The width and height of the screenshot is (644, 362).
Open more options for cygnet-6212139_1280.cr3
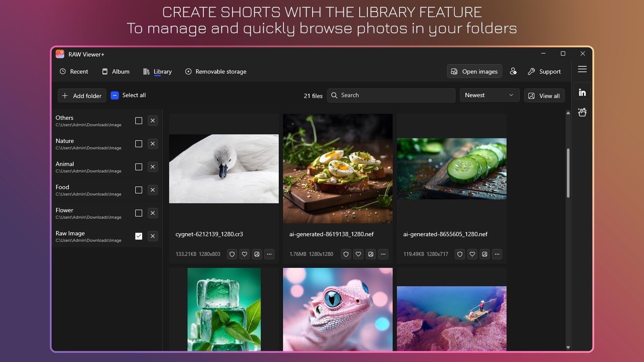[x=269, y=254]
